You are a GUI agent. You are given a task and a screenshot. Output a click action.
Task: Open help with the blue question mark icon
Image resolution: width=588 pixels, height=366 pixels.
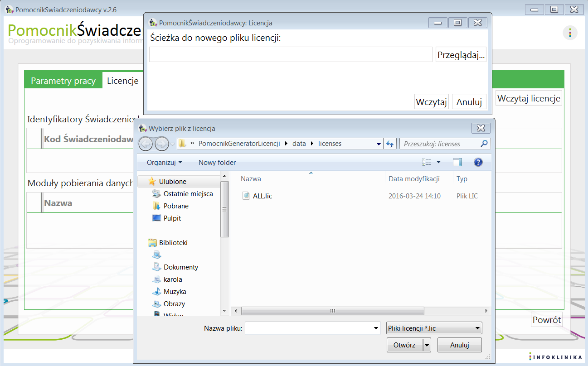[x=478, y=162]
